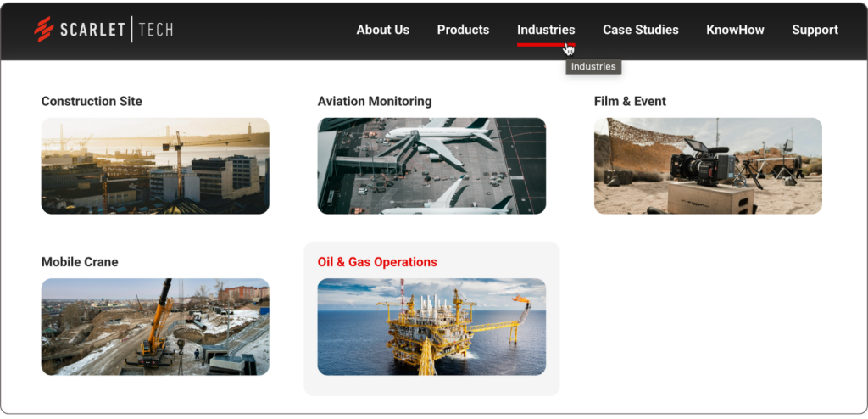Select Industries in the navigation bar
The width and height of the screenshot is (868, 419).
(546, 30)
